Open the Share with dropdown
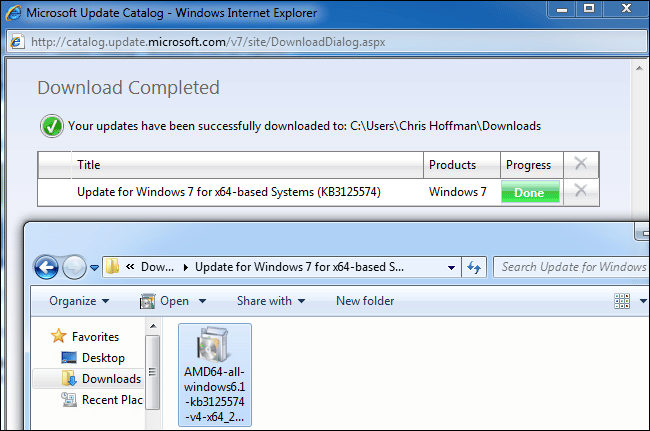The height and width of the screenshot is (431, 650). pos(271,301)
